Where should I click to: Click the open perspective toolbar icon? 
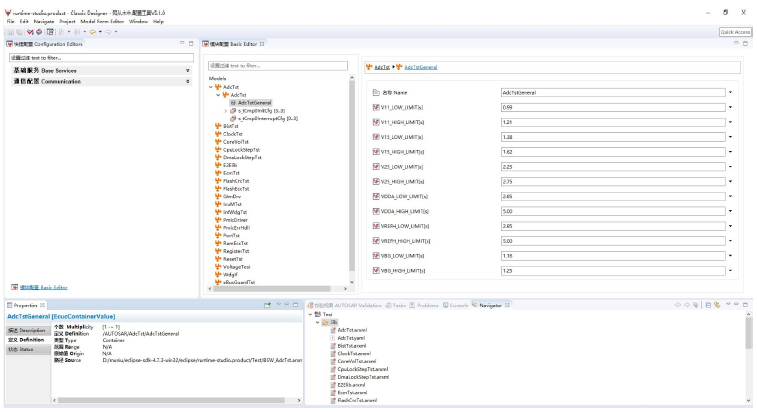(x=50, y=32)
